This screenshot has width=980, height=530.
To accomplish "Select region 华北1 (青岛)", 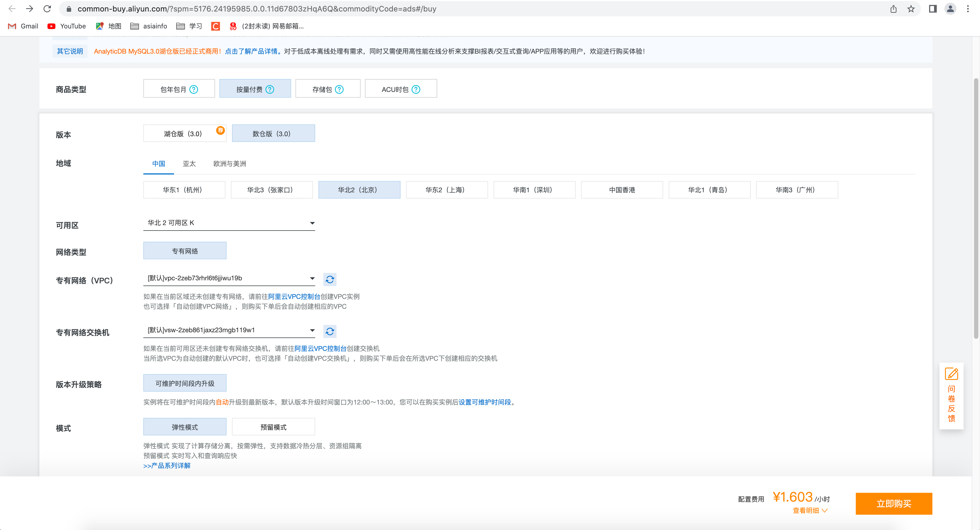I will 709,190.
